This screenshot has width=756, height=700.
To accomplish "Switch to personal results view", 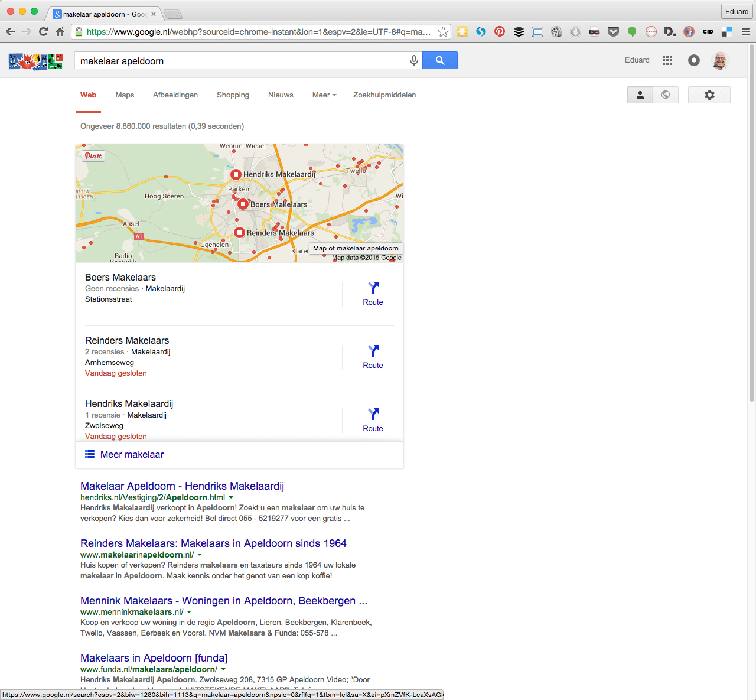I will pos(640,95).
